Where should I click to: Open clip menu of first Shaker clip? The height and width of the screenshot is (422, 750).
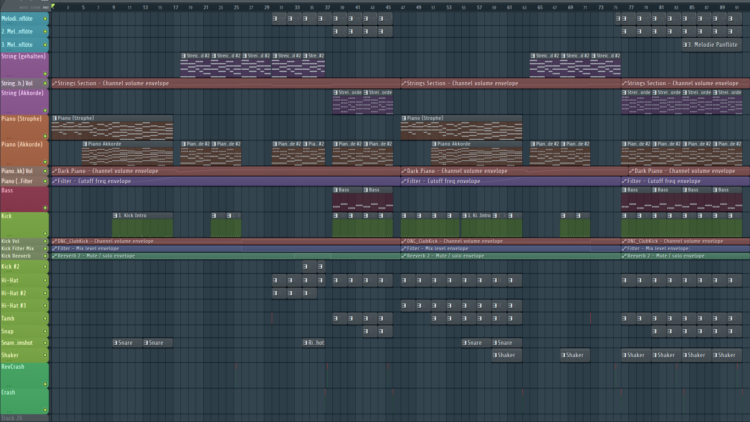pyautogui.click(x=495, y=355)
